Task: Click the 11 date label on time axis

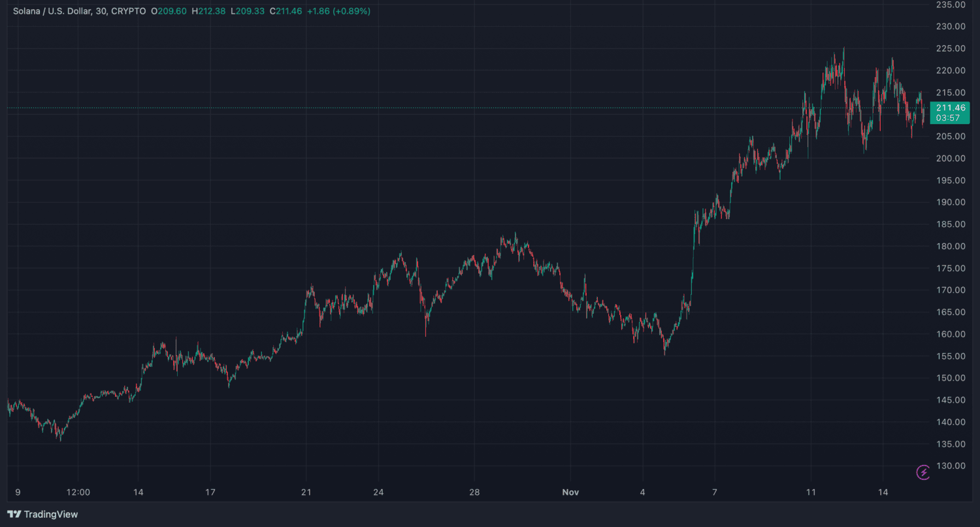Action: tap(811, 492)
